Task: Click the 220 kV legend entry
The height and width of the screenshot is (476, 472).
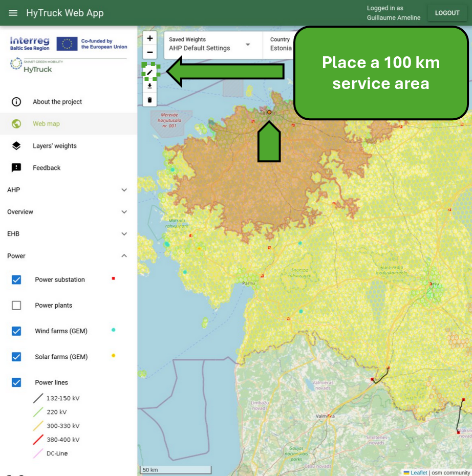Action: tap(50, 412)
